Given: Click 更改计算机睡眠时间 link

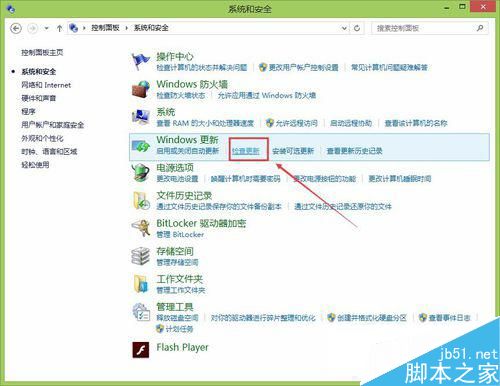Looking at the screenshot, I should [400, 179].
